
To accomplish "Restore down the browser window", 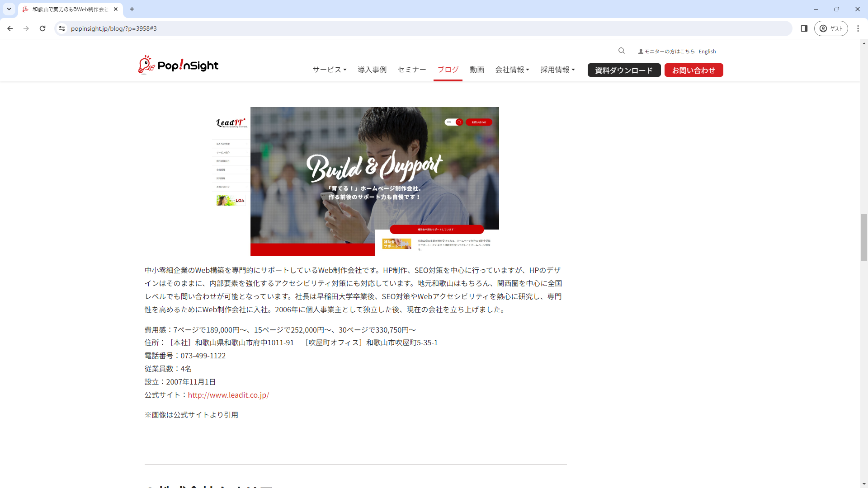I will [x=837, y=9].
